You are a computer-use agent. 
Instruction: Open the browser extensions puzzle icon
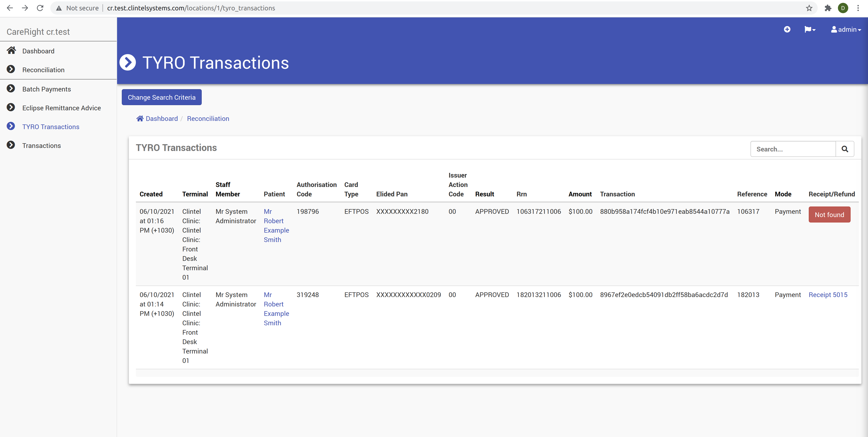[x=828, y=8]
